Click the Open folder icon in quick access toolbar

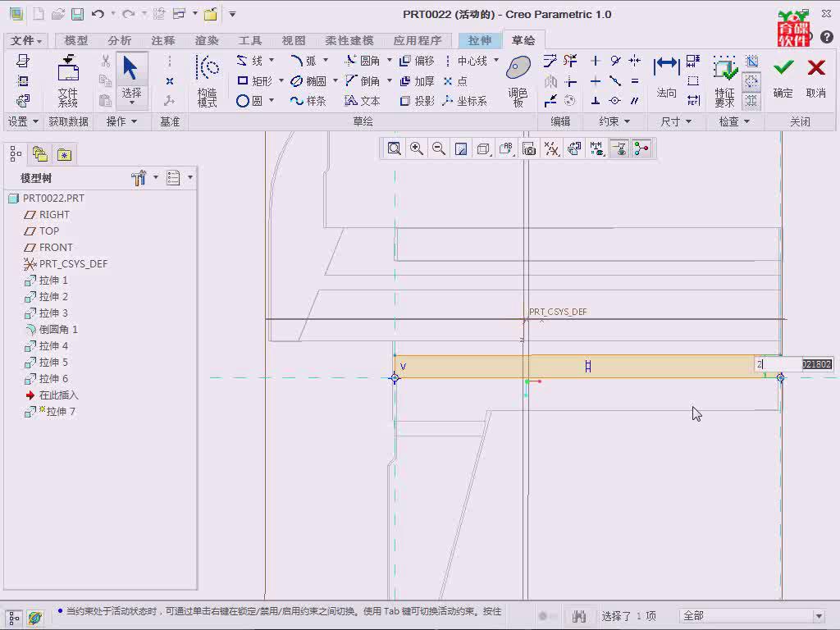[x=58, y=15]
